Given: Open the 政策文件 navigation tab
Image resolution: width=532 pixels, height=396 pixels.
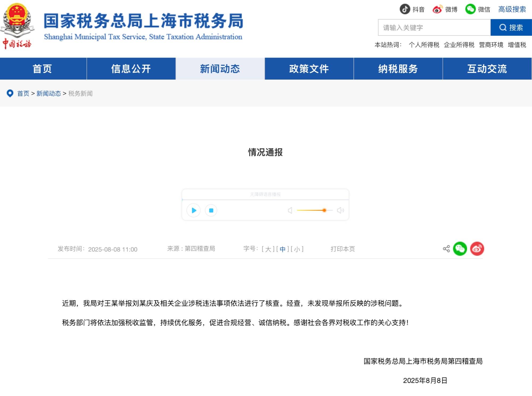Looking at the screenshot, I should (x=309, y=69).
